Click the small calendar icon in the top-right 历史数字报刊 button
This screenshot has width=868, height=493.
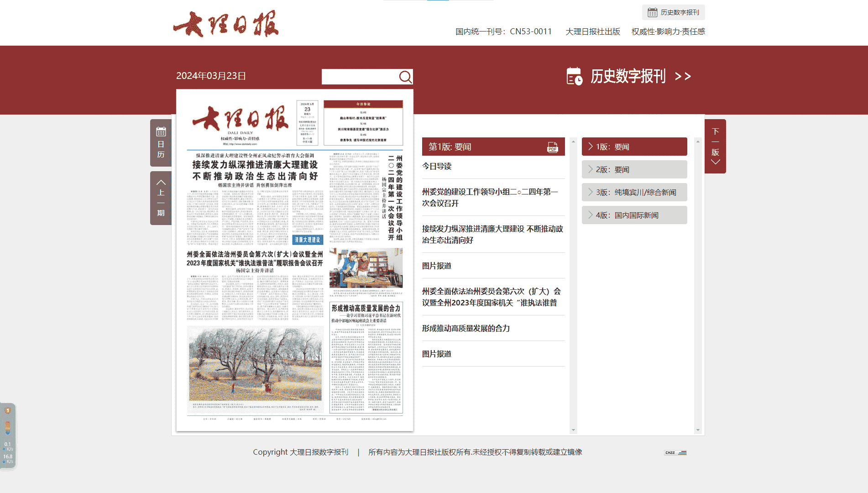click(x=653, y=12)
